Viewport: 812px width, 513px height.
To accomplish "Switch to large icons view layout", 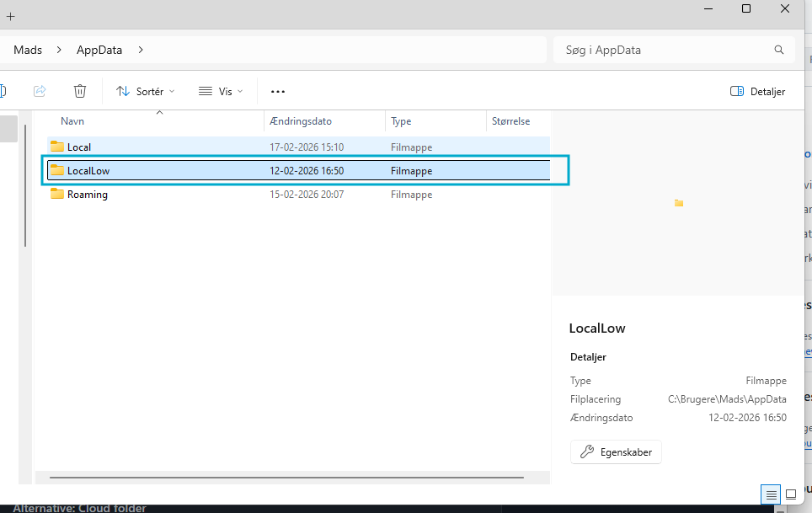I will tap(791, 494).
